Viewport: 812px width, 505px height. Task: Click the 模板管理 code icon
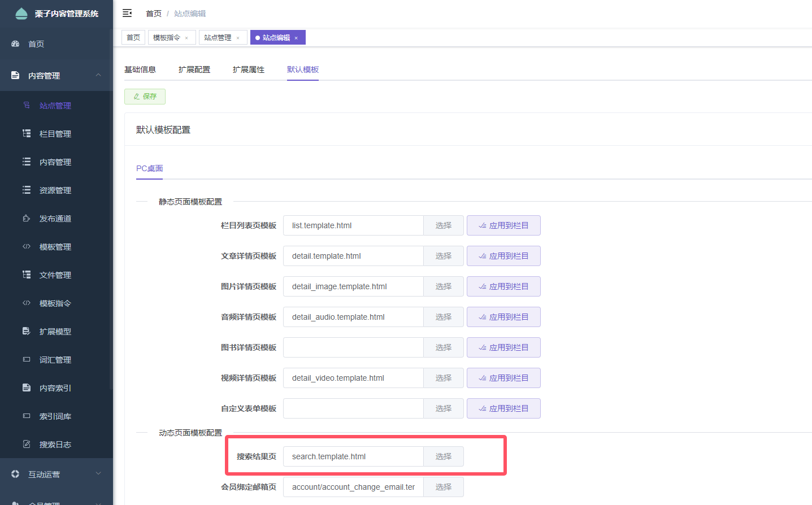(x=27, y=246)
